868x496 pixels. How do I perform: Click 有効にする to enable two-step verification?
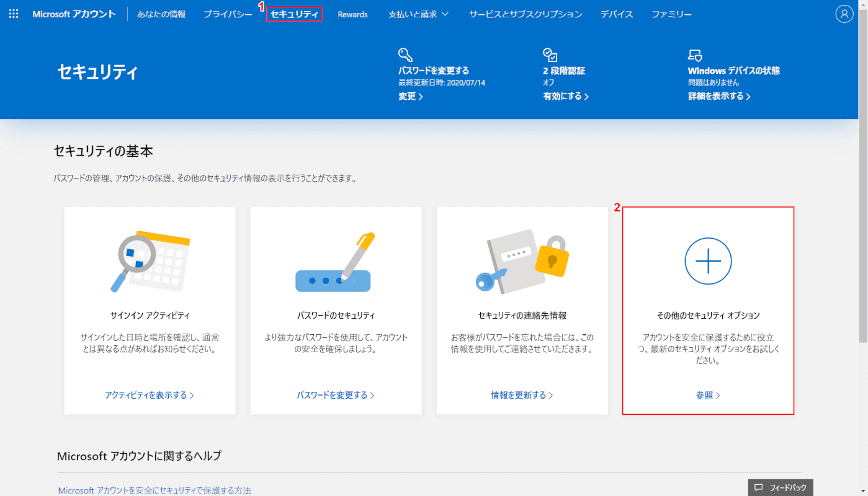(x=566, y=96)
